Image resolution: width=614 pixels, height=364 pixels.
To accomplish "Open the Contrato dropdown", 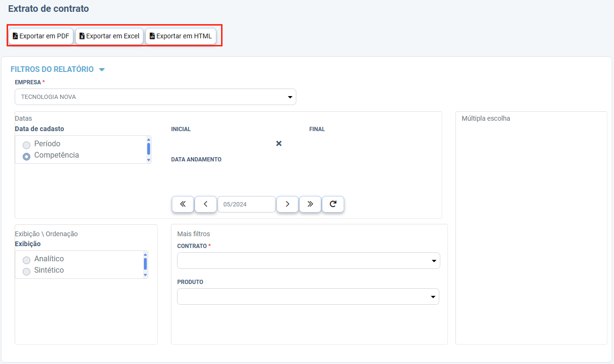I will pos(309,261).
